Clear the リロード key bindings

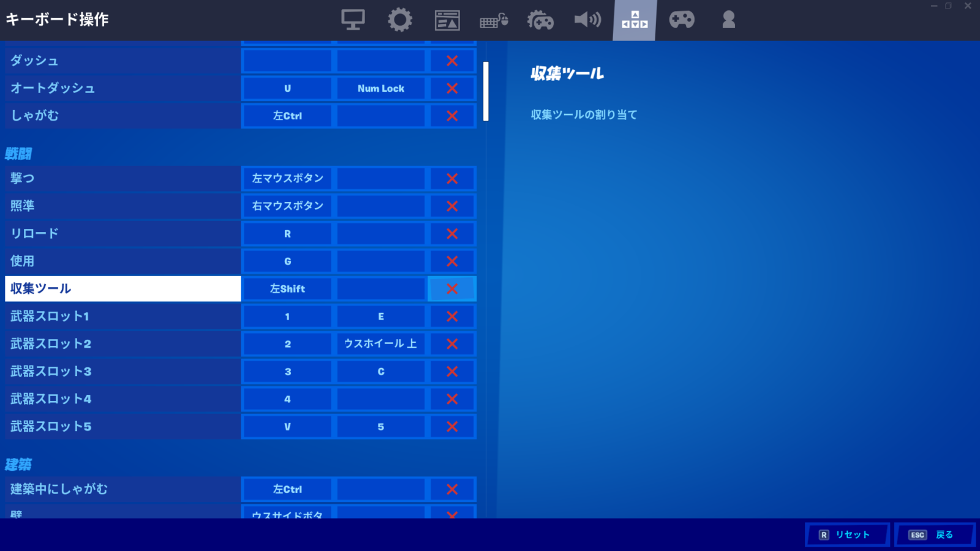[452, 234]
